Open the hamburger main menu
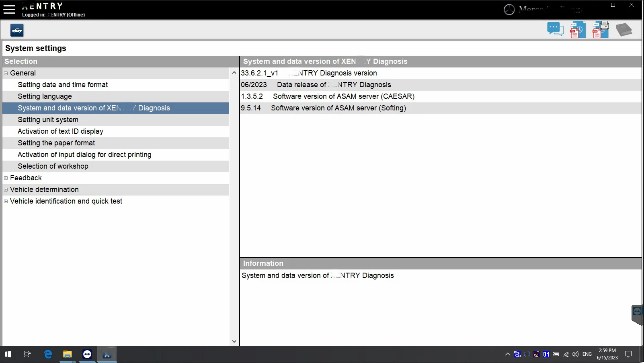 (9, 9)
